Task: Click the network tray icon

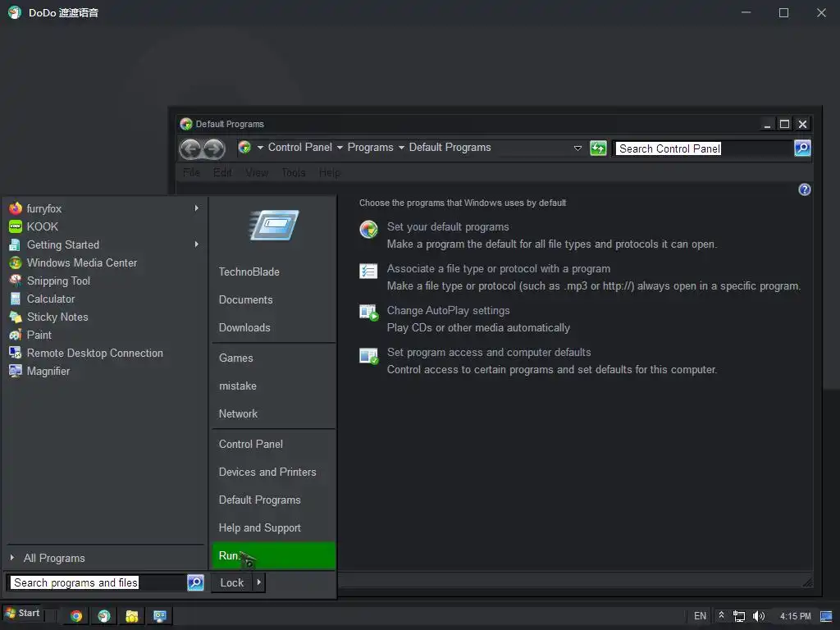Action: (x=739, y=616)
